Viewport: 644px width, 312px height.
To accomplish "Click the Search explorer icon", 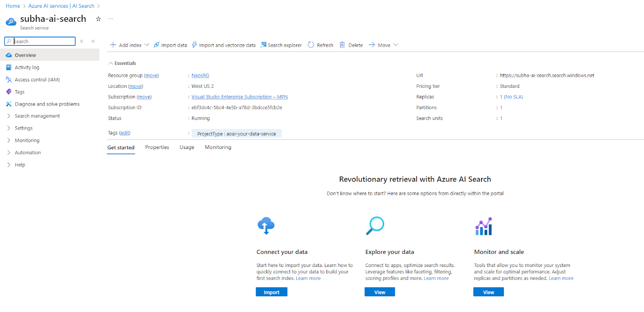I will click(264, 45).
